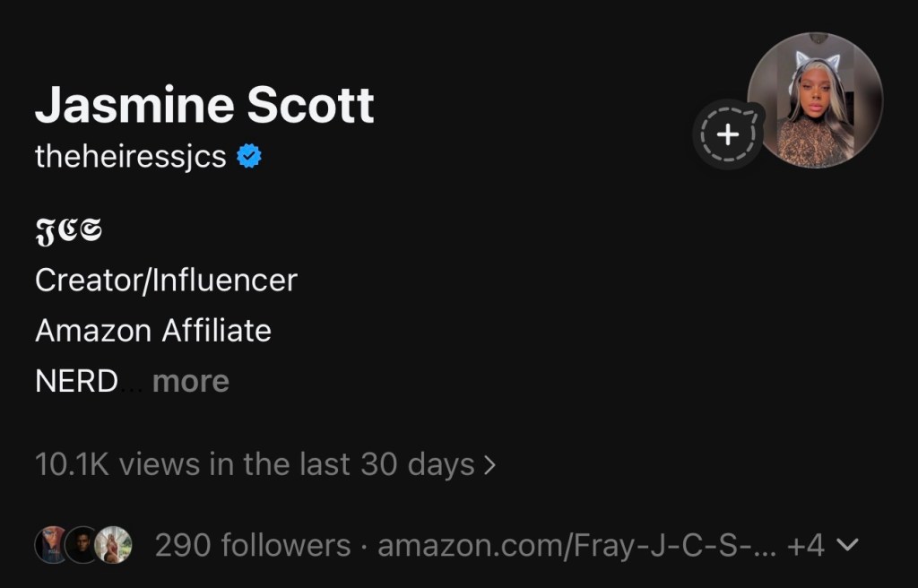Tap the add-to-story plus icon

[x=728, y=135]
